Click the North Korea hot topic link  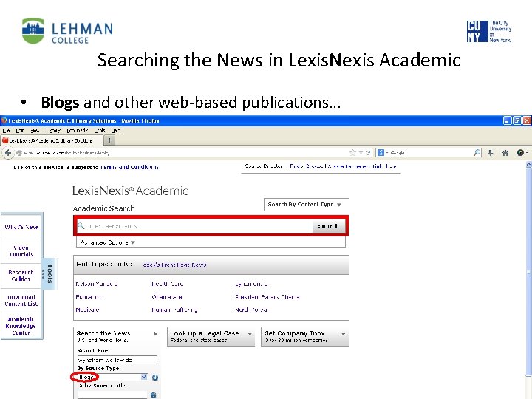point(250,310)
